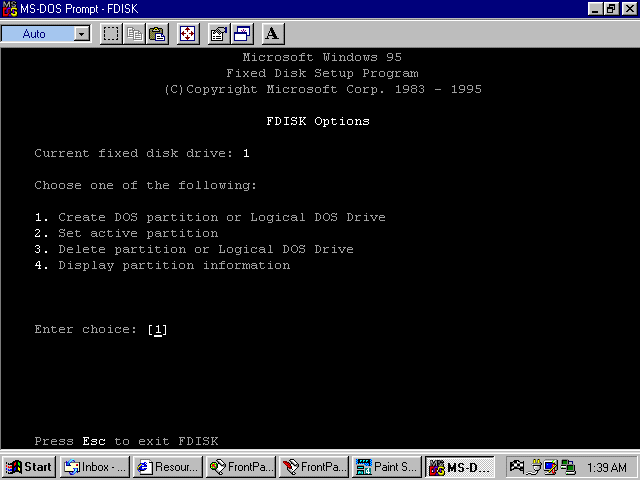Click the 'Set active partition' line

pos(127,233)
